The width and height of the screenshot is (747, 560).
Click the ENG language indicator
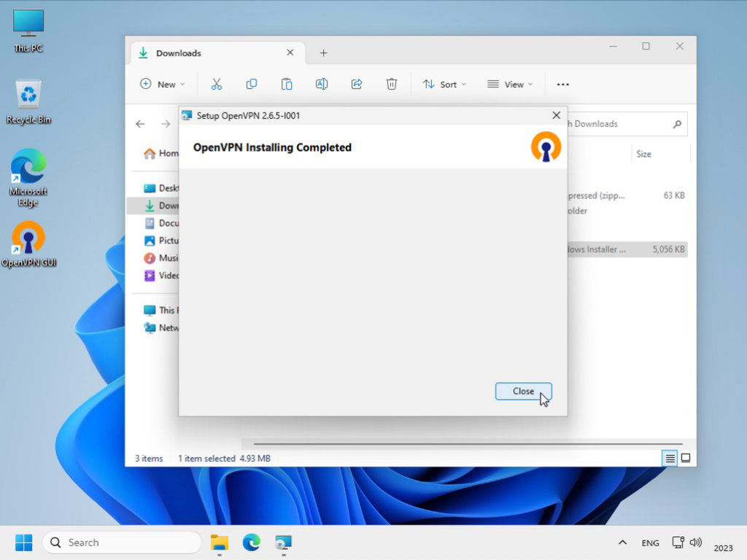(x=650, y=542)
